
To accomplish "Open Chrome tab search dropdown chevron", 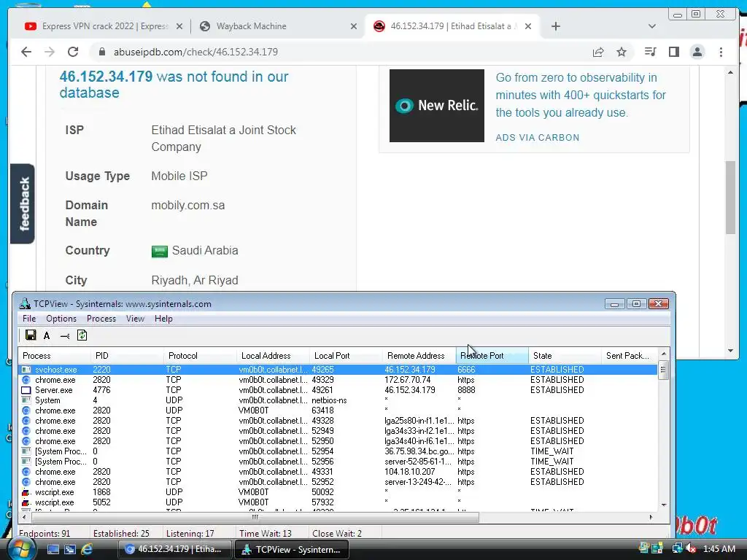I will (652, 26).
